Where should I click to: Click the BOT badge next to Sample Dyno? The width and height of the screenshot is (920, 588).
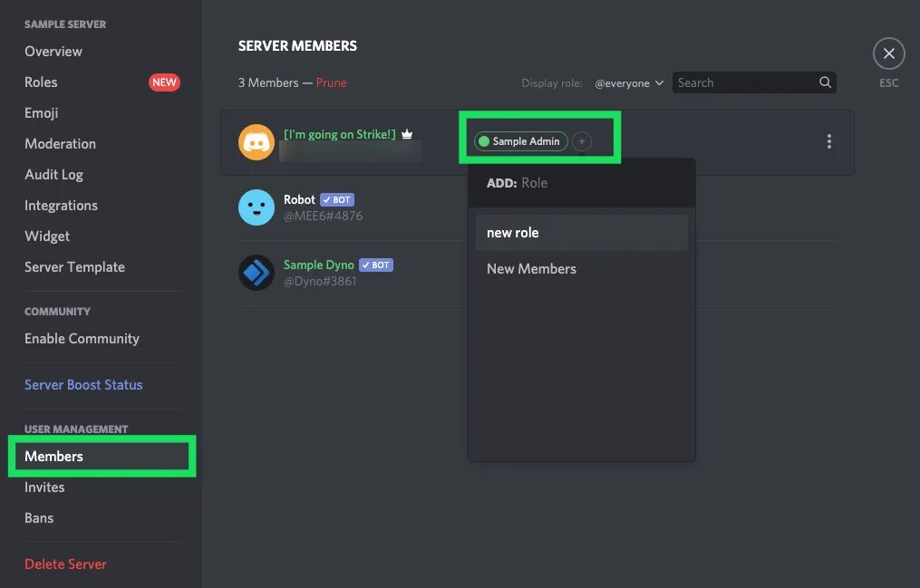click(x=376, y=265)
